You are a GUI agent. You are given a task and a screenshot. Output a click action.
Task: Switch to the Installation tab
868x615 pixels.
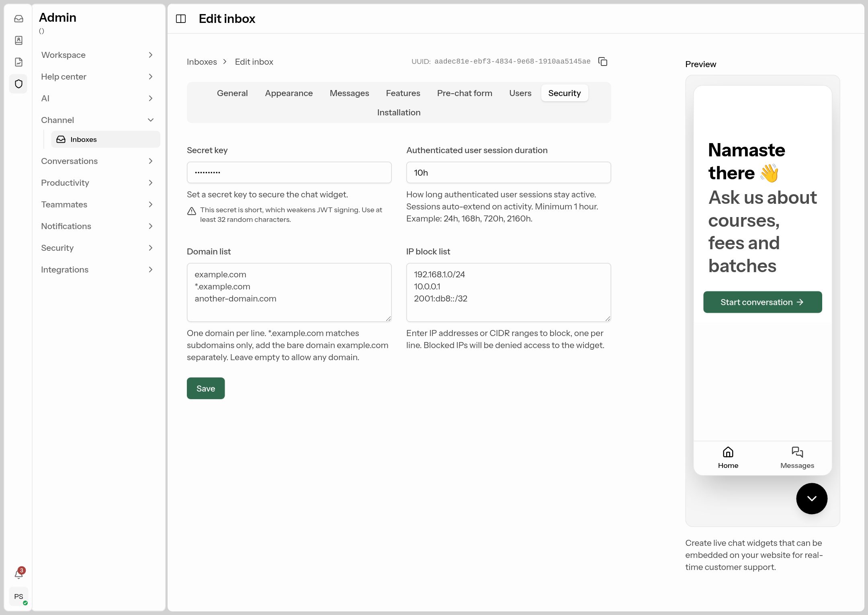(399, 113)
